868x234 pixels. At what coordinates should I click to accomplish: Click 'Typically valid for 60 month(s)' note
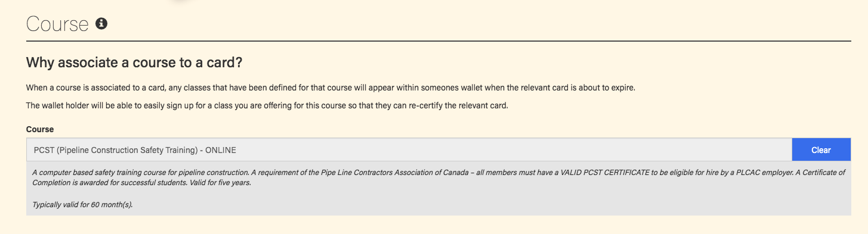(x=82, y=205)
